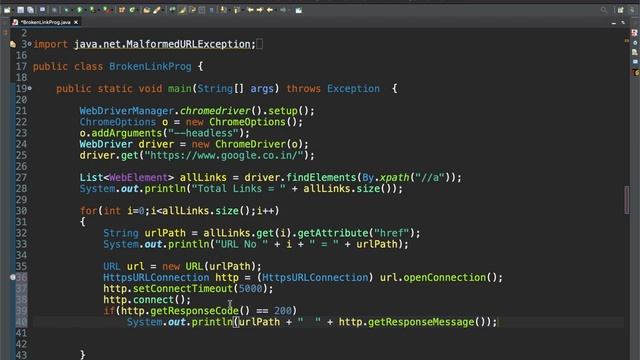This screenshot has height=360, width=640.
Task: Click the New file wizard icon
Action: coord(7,10)
